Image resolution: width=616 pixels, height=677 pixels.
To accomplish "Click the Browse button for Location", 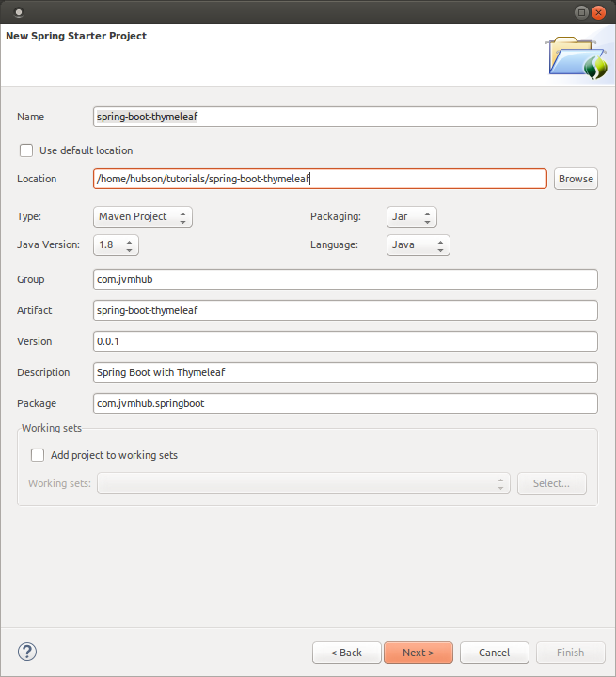I will pyautogui.click(x=576, y=179).
